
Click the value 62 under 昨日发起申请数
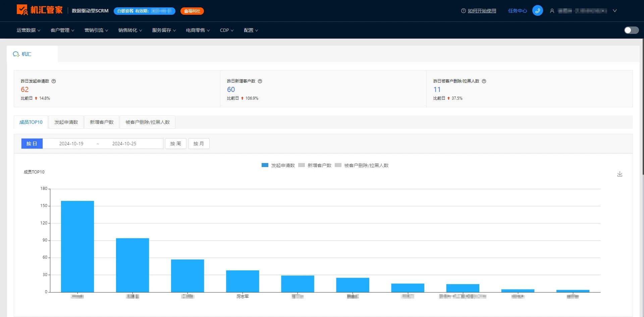tap(25, 90)
